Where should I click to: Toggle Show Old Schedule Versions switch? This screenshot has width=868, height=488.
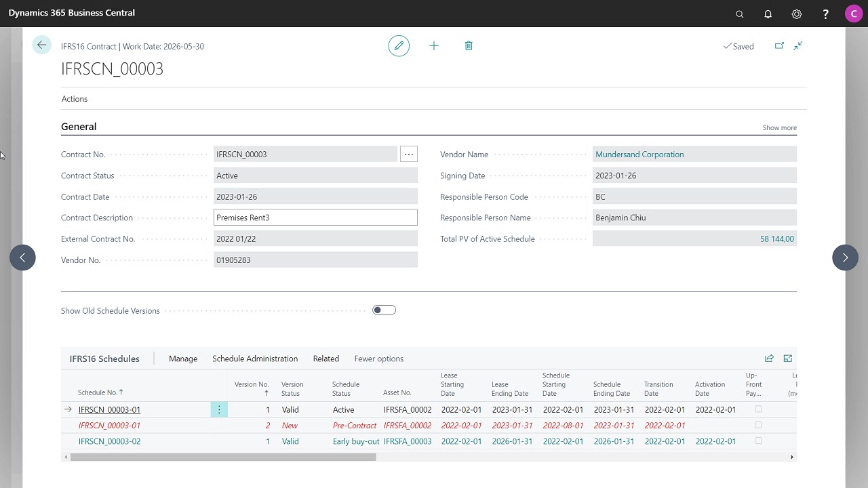click(x=384, y=310)
